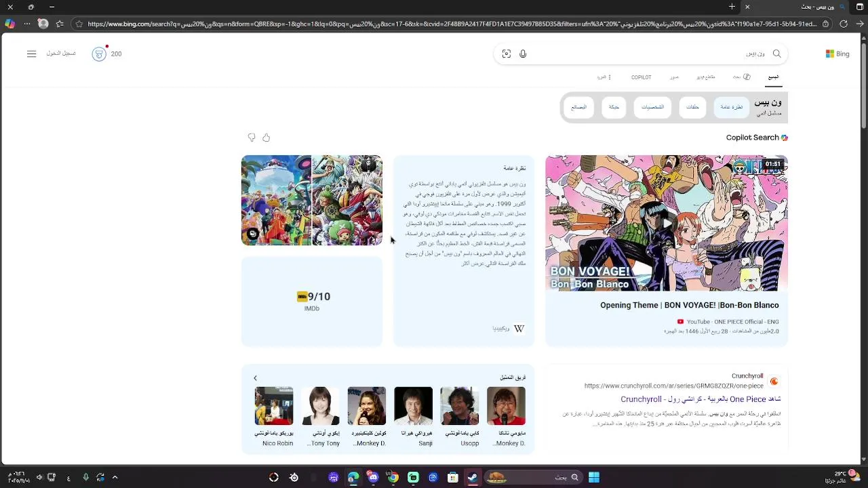Image resolution: width=868 pixels, height=488 pixels.
Task: Select cast member labeled Usopp
Action: (460, 416)
